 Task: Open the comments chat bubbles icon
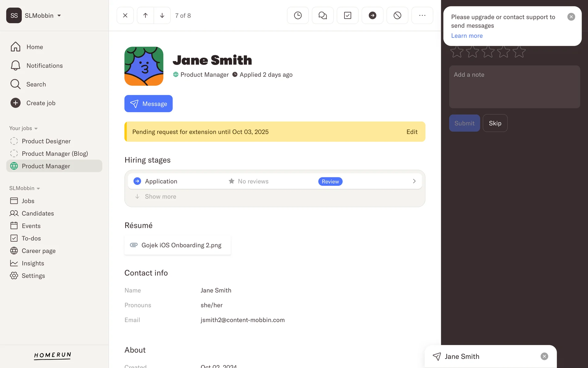pyautogui.click(x=322, y=15)
